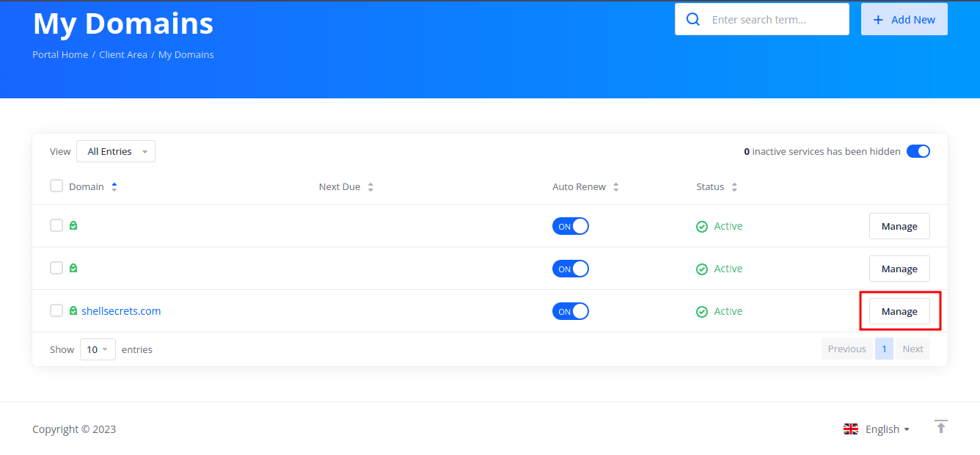Click the padlock icon beside shellsecrets.com
The image size is (980, 455).
pos(73,310)
